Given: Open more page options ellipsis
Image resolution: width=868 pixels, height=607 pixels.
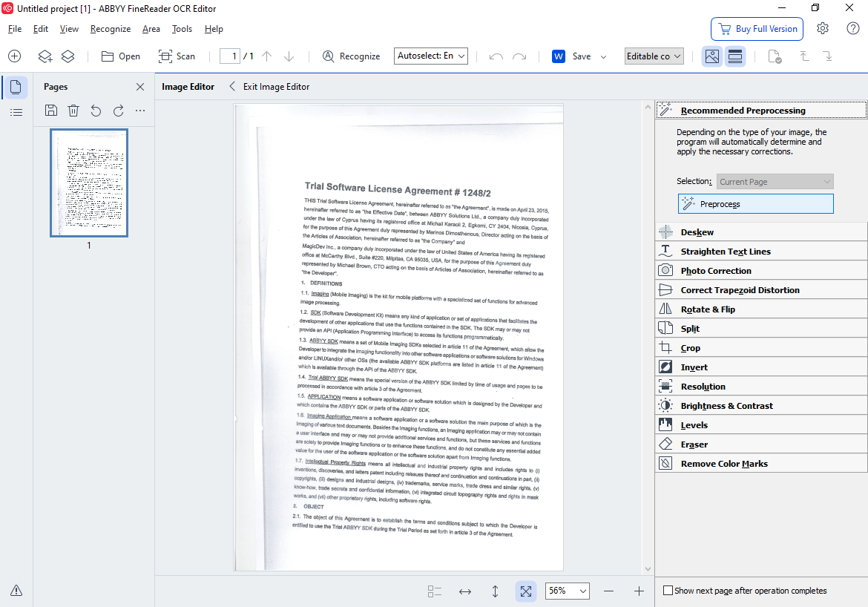Looking at the screenshot, I should point(140,111).
